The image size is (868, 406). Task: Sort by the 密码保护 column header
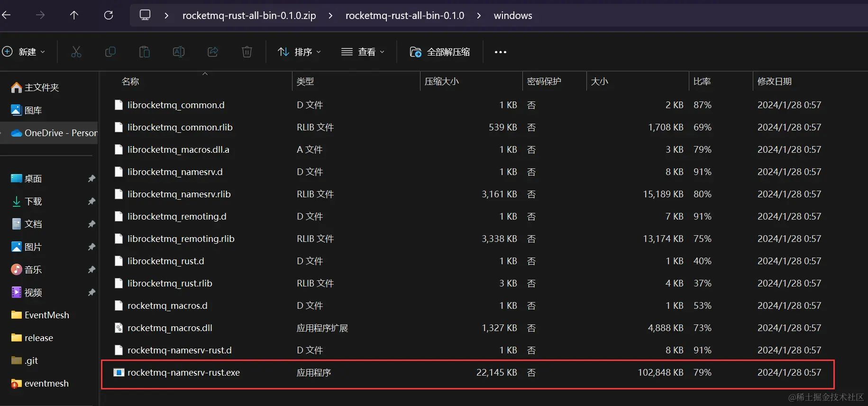(x=544, y=81)
